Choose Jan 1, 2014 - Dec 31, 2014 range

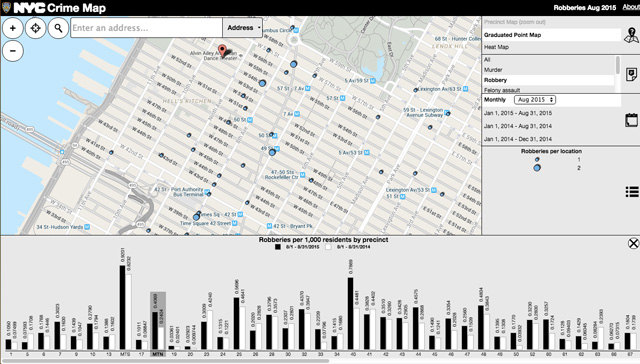pos(518,139)
